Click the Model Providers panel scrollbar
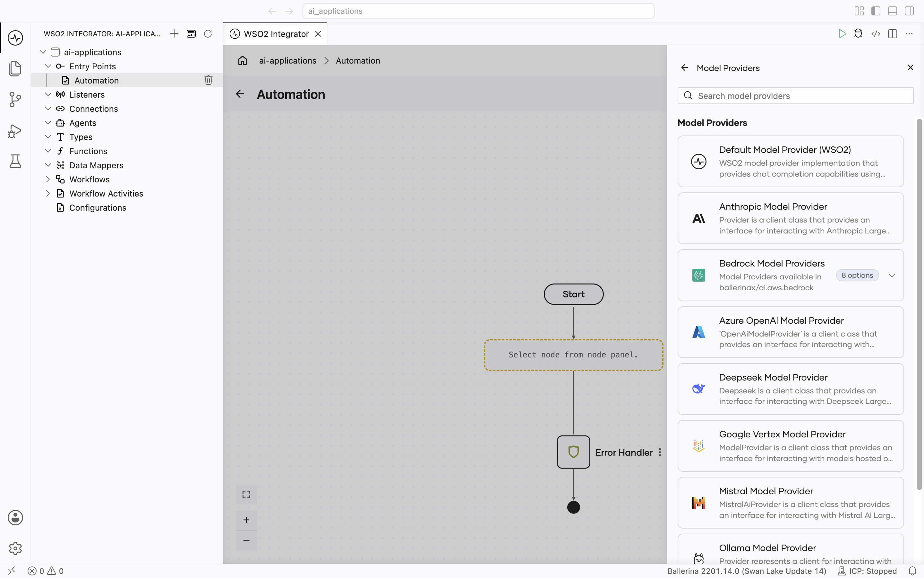 click(x=920, y=304)
